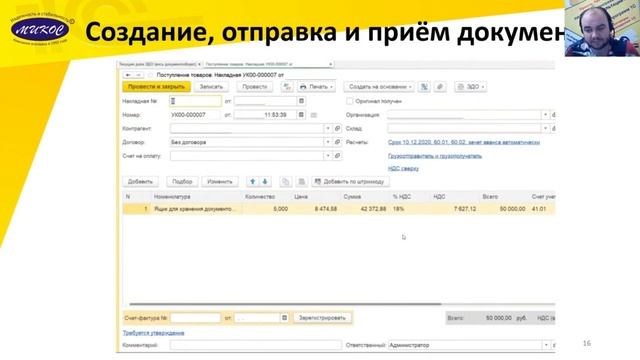This screenshot has height=360, width=640.
Task: Open Грузоотправитель и грузополучатель link
Action: pyautogui.click(x=435, y=156)
